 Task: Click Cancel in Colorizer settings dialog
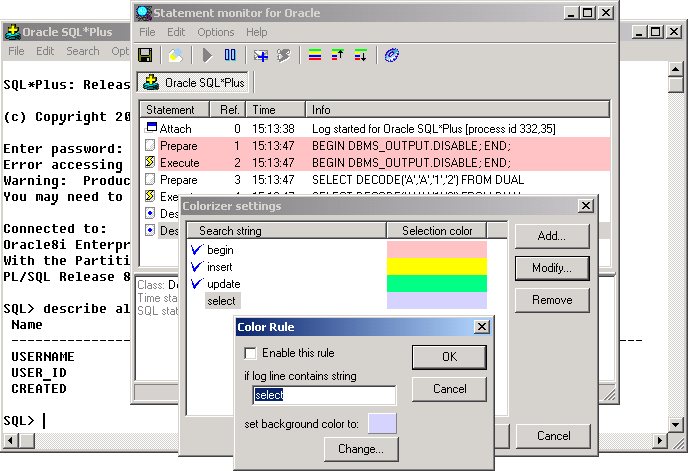pyautogui.click(x=553, y=436)
